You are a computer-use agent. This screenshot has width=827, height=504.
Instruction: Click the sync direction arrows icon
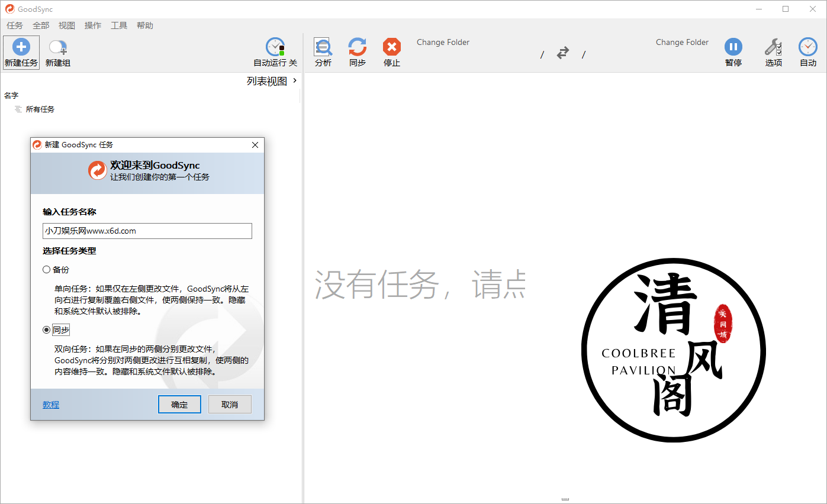(x=563, y=53)
